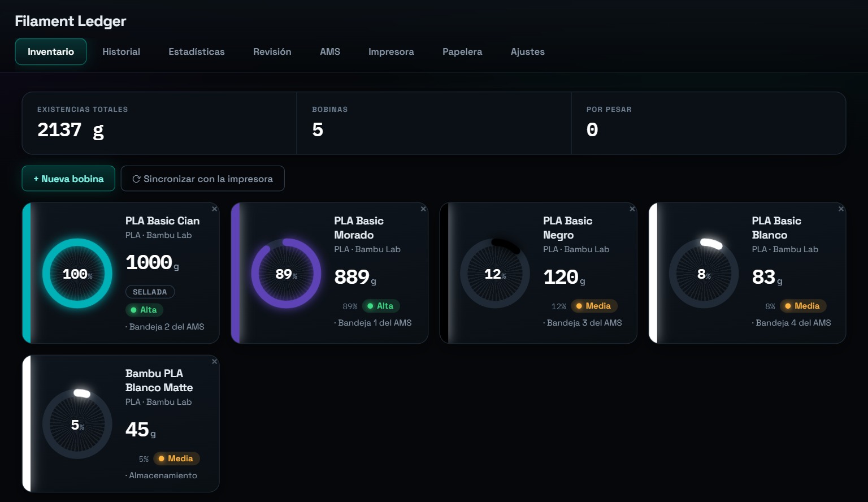This screenshot has width=868, height=502.
Task: Click the 120 g weight value
Action: click(x=564, y=277)
